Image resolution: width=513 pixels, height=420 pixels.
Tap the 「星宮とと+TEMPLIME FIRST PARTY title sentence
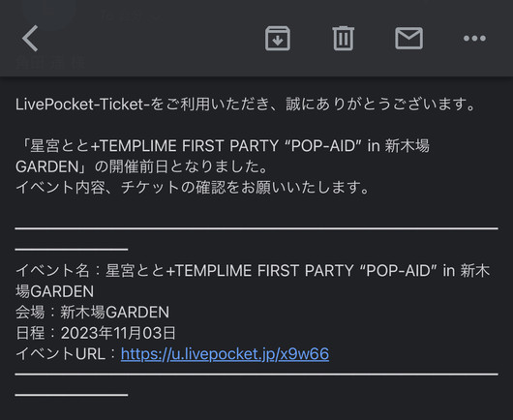(223, 145)
